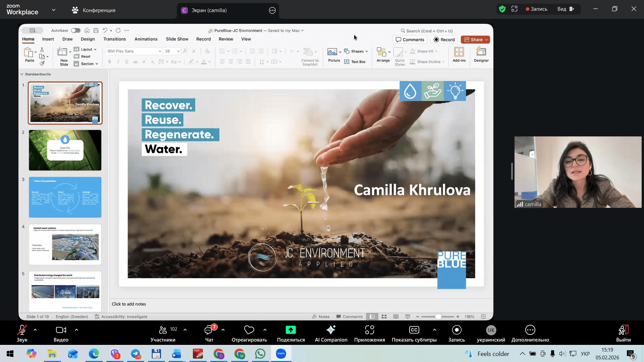Viewport: 644px width, 362px height.
Task: Open Приложения apps icon
Action: pos(369,330)
